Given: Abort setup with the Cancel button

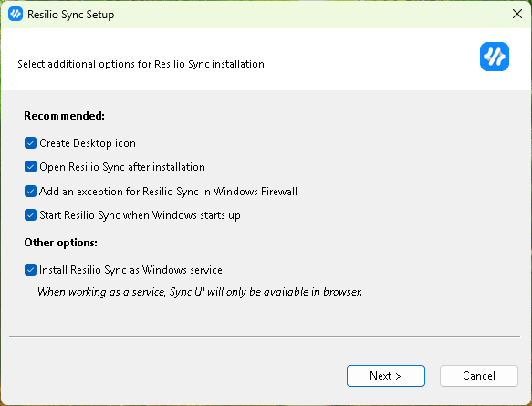Looking at the screenshot, I should [479, 376].
